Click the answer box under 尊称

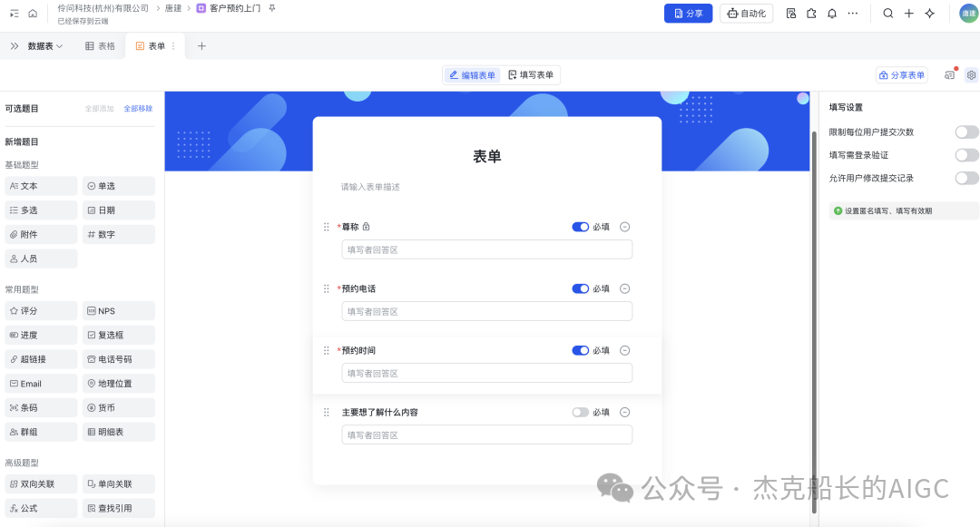tap(487, 249)
